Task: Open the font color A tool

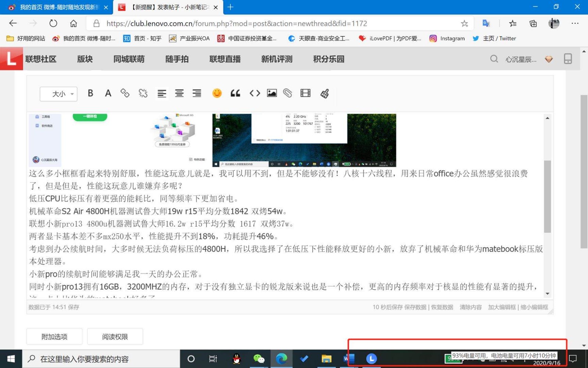Action: pos(108,93)
